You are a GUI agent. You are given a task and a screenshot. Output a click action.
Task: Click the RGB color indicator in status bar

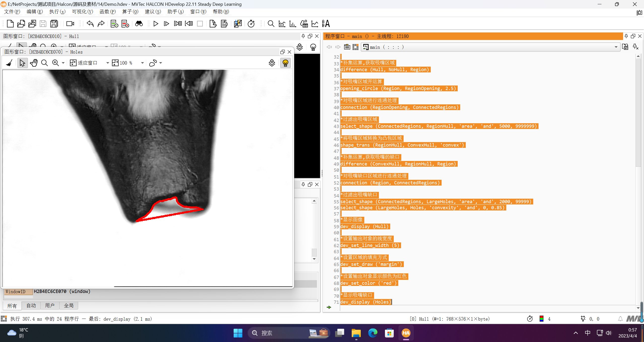coord(542,319)
